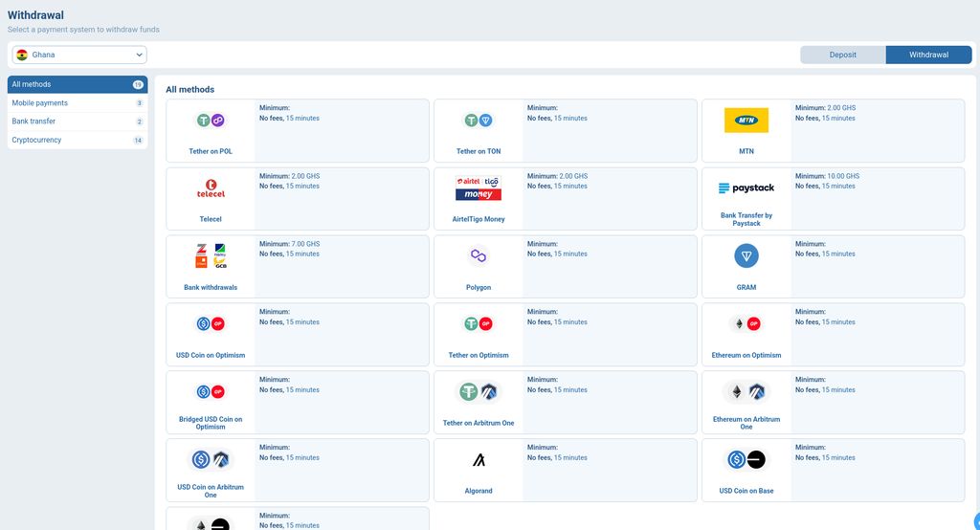The height and width of the screenshot is (530, 980).
Task: Click the Polygon cryptocurrency icon
Action: (479, 255)
